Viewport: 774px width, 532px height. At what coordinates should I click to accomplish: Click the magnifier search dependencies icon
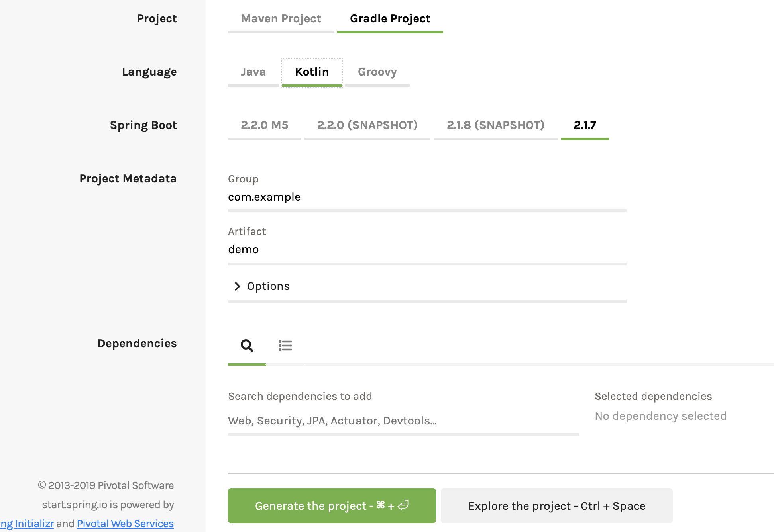[247, 345]
